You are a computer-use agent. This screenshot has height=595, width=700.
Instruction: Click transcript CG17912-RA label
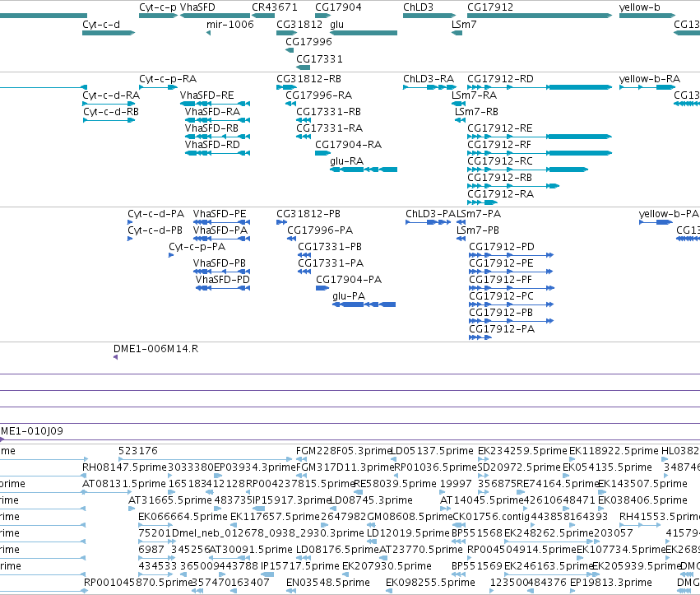point(500,195)
